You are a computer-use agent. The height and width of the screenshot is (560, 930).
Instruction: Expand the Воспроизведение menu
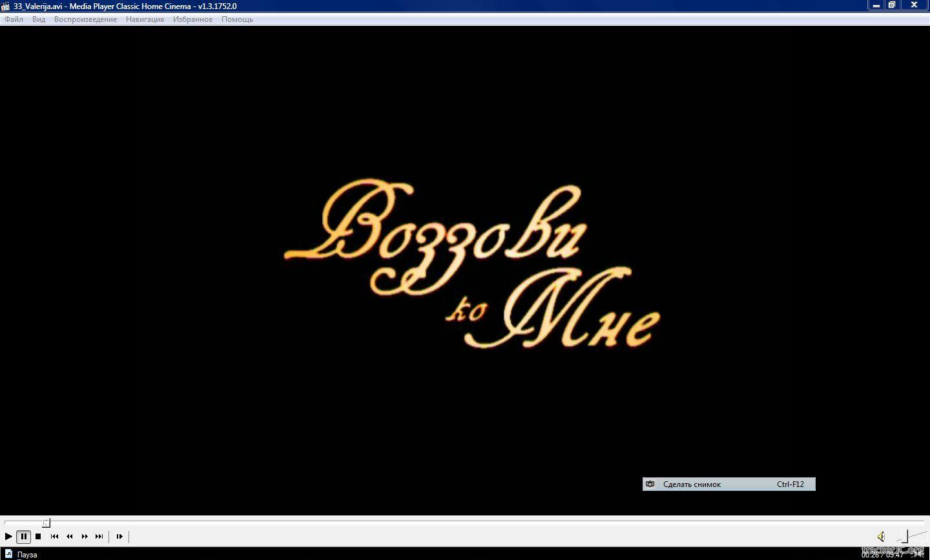[x=85, y=19]
